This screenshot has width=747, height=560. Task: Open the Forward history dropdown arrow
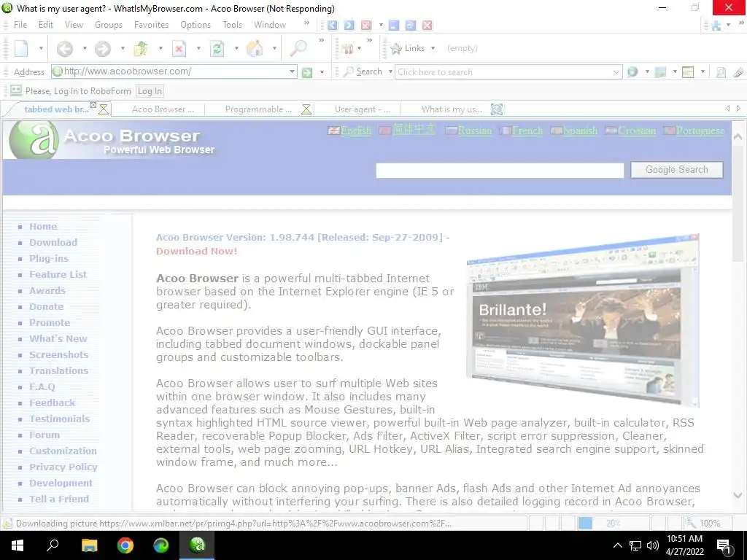coord(123,48)
